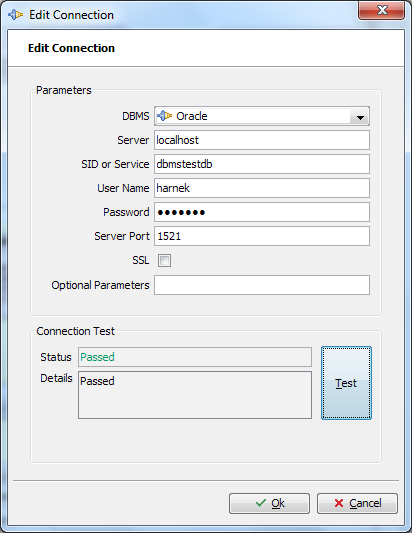Click the User Name field with harnek
The image size is (412, 533).
(262, 188)
